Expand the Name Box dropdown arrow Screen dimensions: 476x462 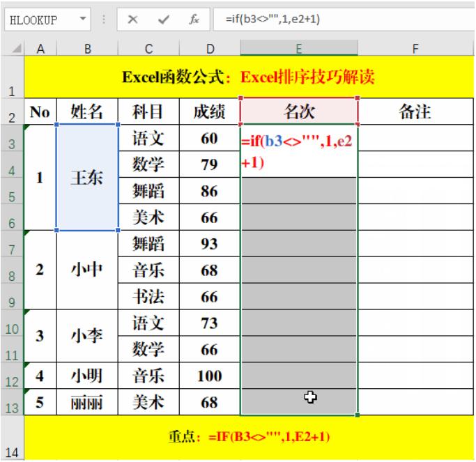coord(82,19)
